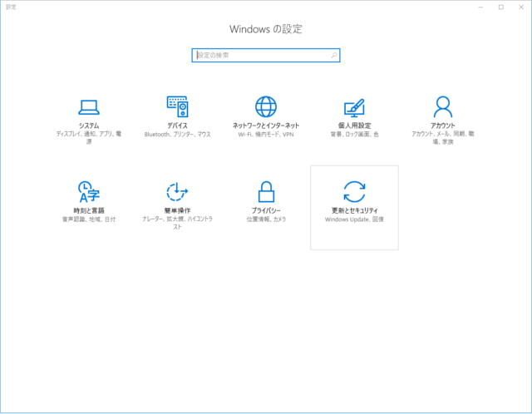Select the 時刻と言語 label
This screenshot has width=532, height=414.
(x=89, y=210)
